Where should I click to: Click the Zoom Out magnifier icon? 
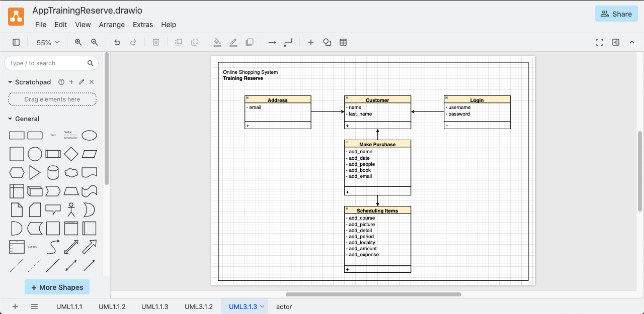click(95, 43)
